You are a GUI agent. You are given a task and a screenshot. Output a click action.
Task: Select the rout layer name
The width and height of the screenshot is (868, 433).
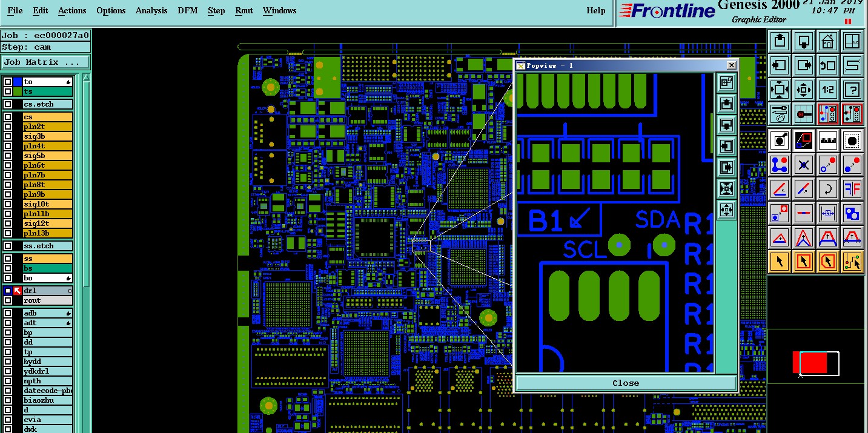click(x=48, y=300)
